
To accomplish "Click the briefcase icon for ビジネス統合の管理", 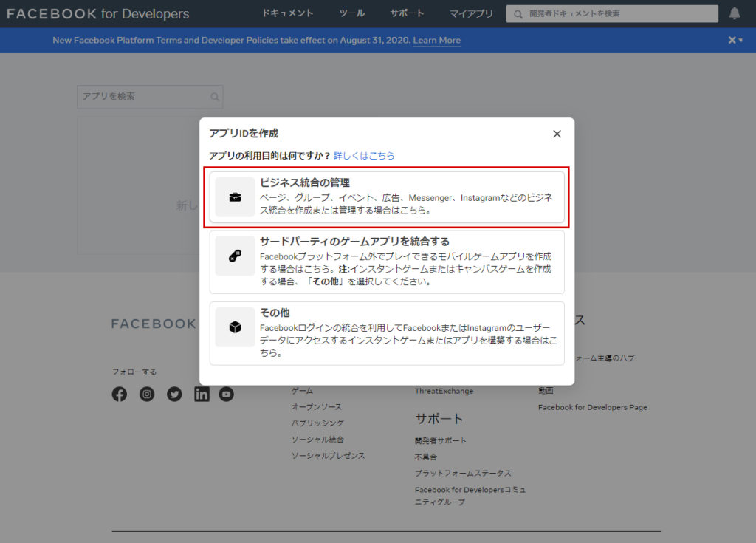I will click(235, 197).
